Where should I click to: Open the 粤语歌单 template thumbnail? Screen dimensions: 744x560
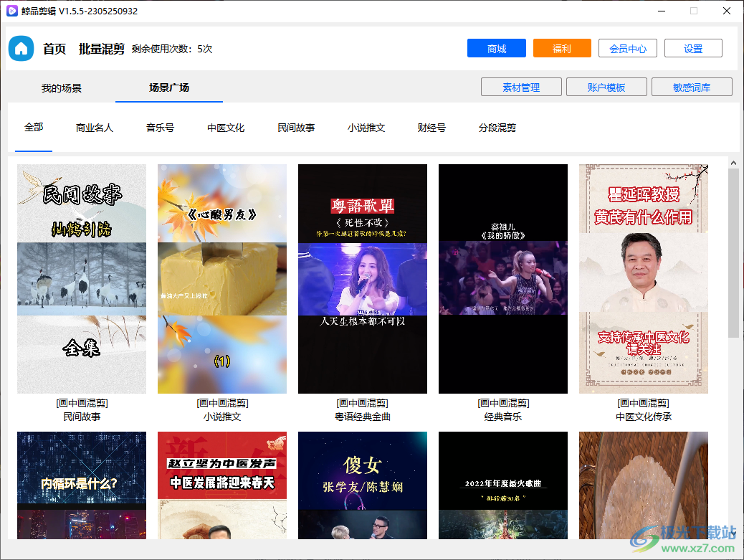tap(363, 279)
